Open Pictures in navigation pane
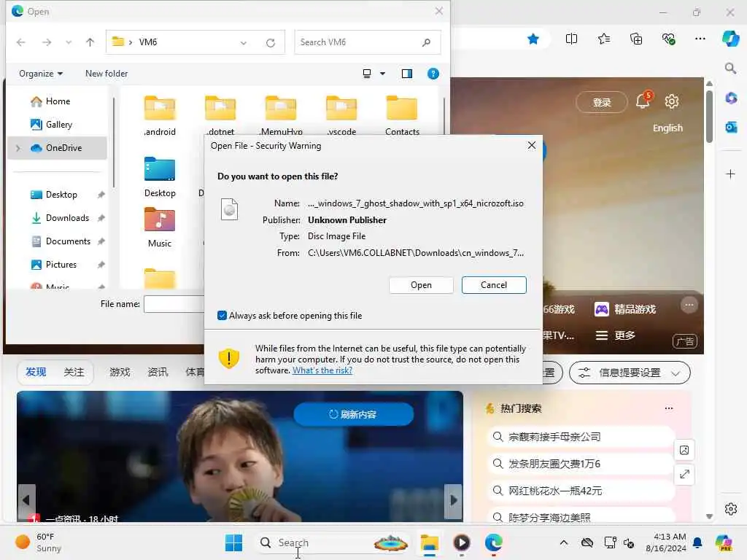 pos(61,264)
